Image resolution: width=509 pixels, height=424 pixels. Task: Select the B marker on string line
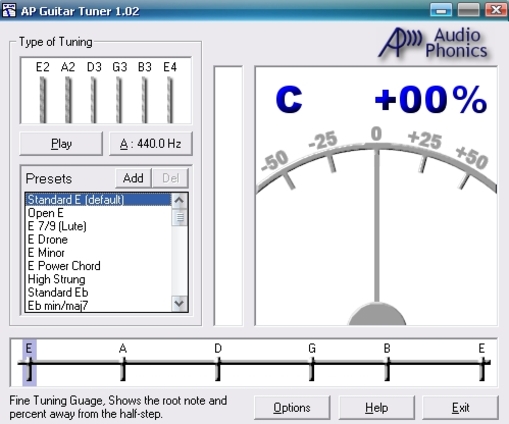coord(387,362)
